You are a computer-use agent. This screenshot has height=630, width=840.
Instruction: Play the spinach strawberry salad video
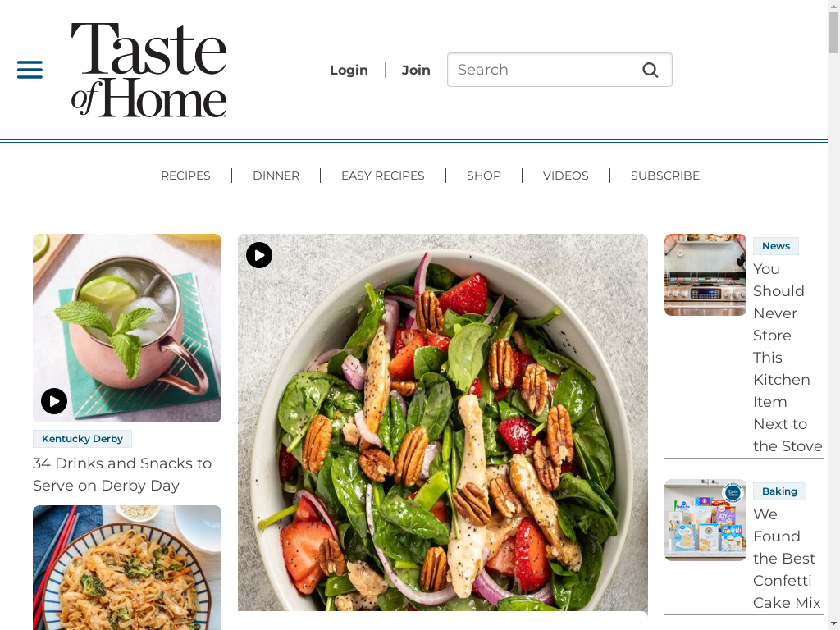[x=259, y=255]
